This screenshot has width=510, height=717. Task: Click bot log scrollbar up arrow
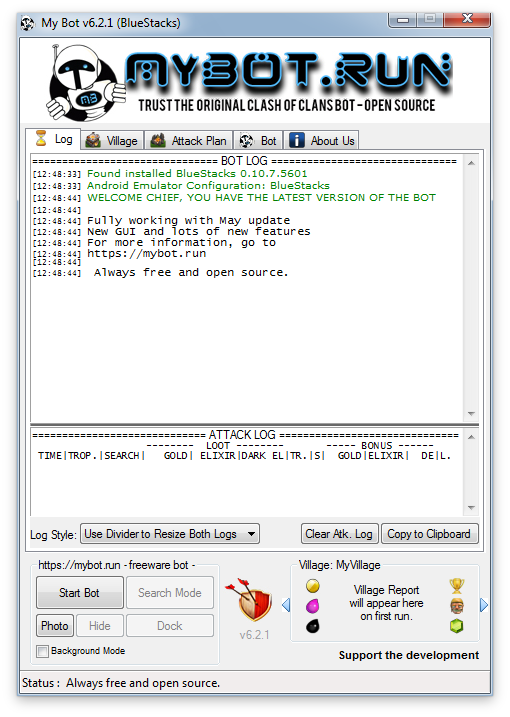[x=471, y=163]
